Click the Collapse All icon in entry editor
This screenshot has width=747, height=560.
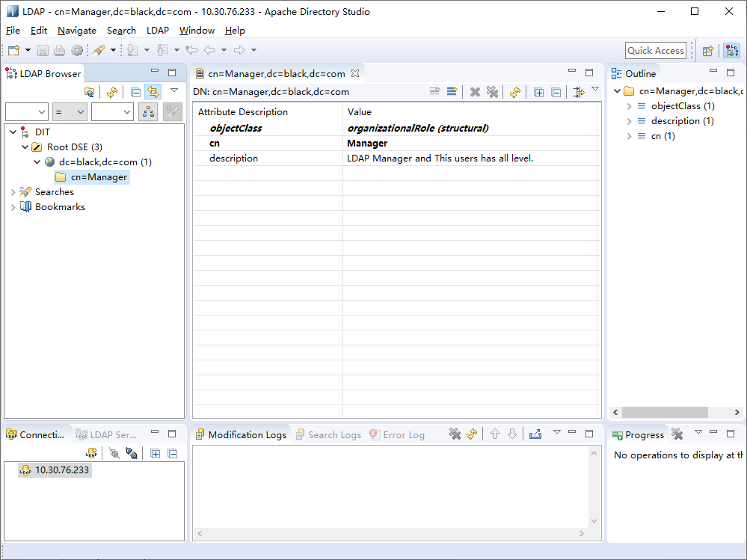click(x=556, y=93)
